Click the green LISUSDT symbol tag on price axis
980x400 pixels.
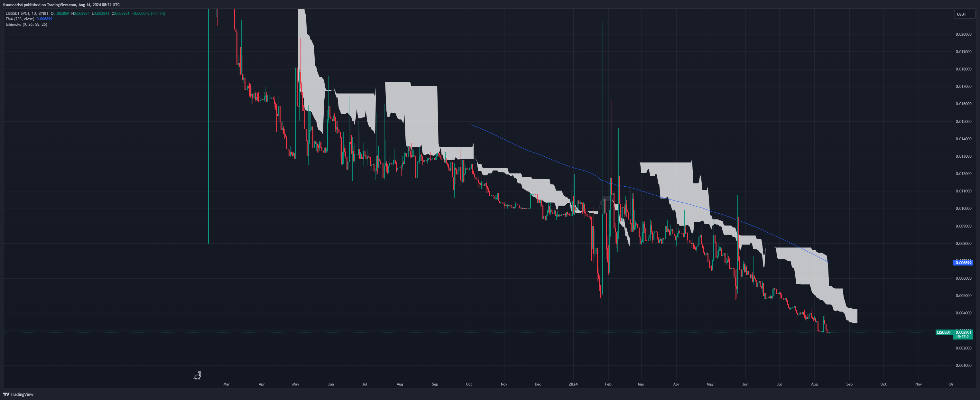(x=944, y=332)
